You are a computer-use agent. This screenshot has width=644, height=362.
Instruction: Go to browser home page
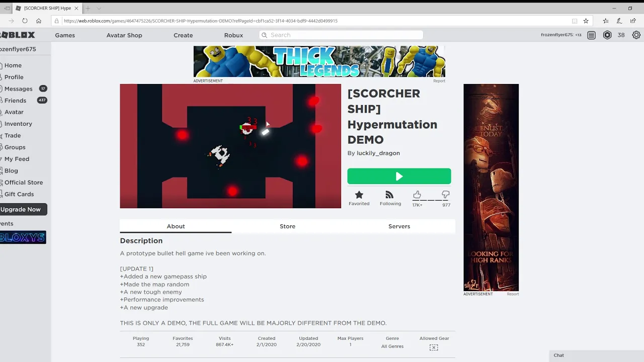coord(39,21)
